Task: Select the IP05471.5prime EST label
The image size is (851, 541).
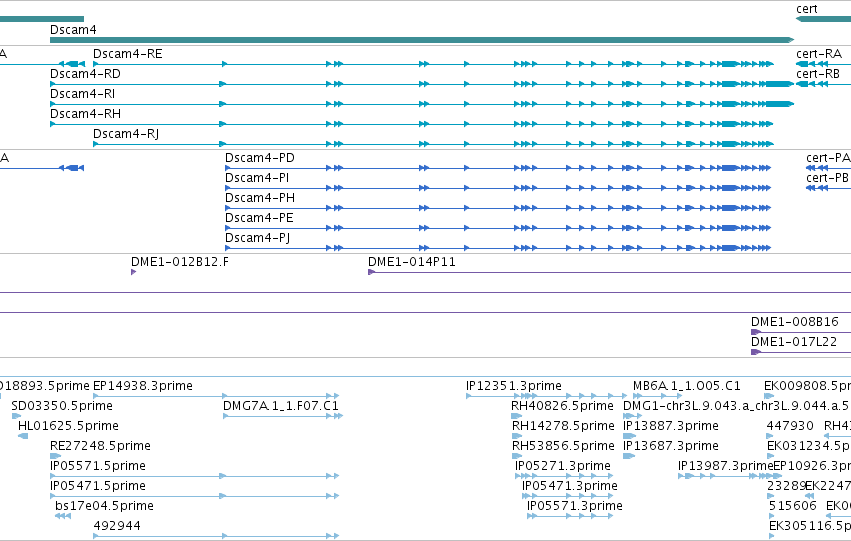Action: [x=98, y=486]
